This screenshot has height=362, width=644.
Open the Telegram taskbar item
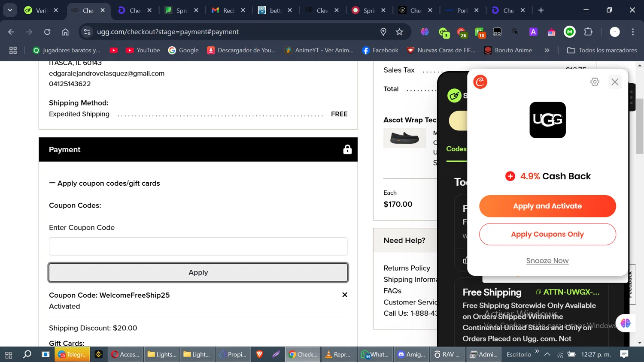73,354
